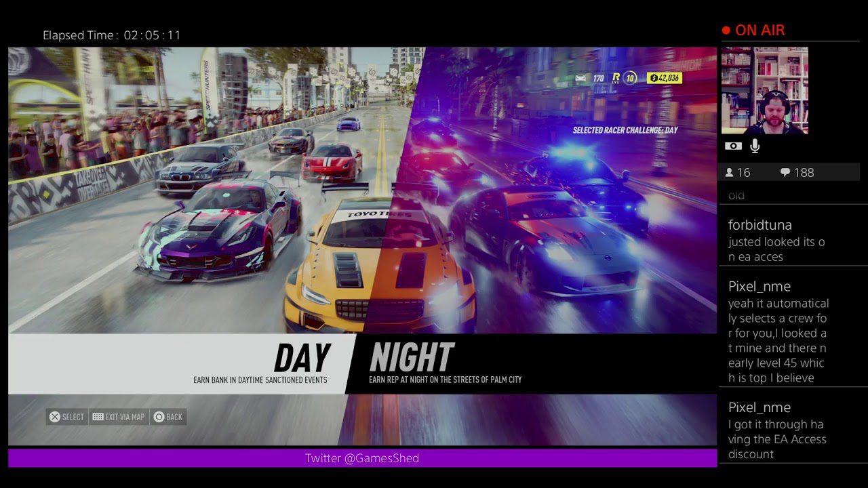868x488 pixels.
Task: Click the yellow REP "R" level icon
Action: click(616, 78)
